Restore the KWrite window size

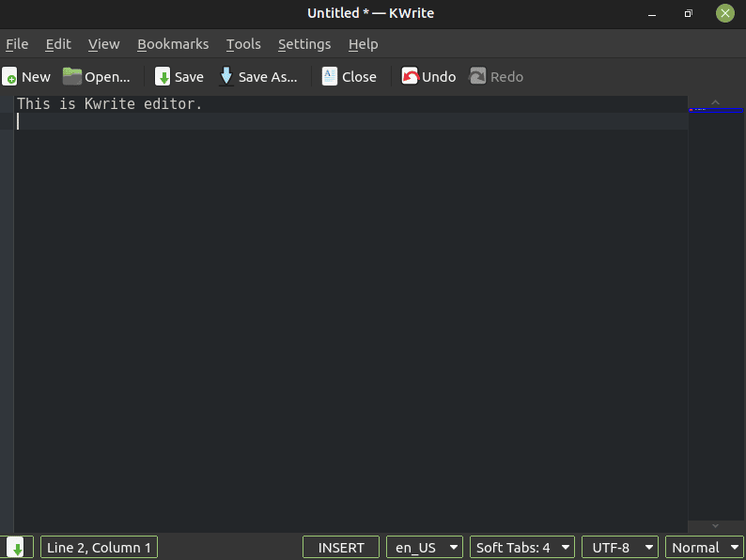[x=688, y=13]
